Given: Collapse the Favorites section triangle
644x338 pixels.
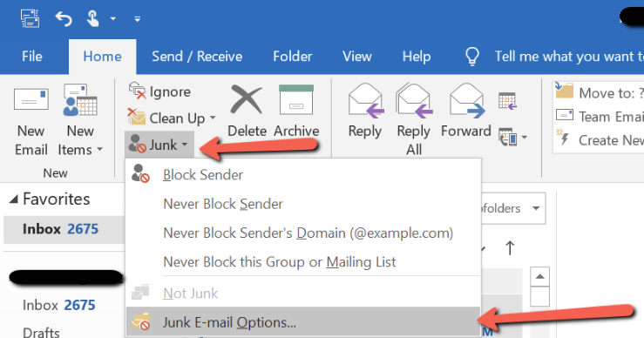Looking at the screenshot, I should tap(14, 199).
